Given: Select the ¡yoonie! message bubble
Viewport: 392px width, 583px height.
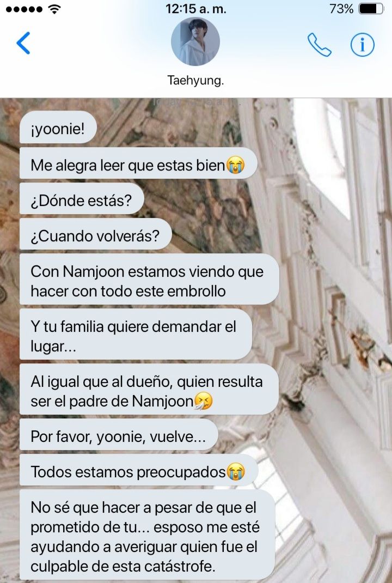Looking at the screenshot, I should coord(58,129).
